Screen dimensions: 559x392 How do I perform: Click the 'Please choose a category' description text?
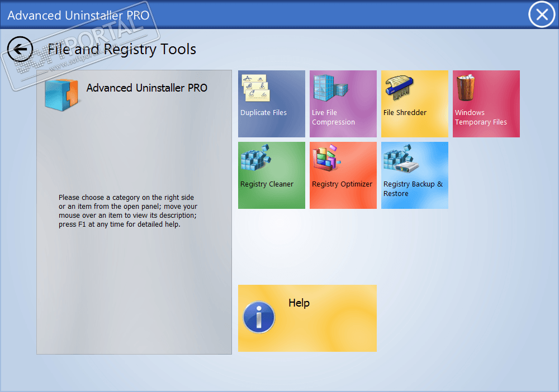pyautogui.click(x=128, y=211)
